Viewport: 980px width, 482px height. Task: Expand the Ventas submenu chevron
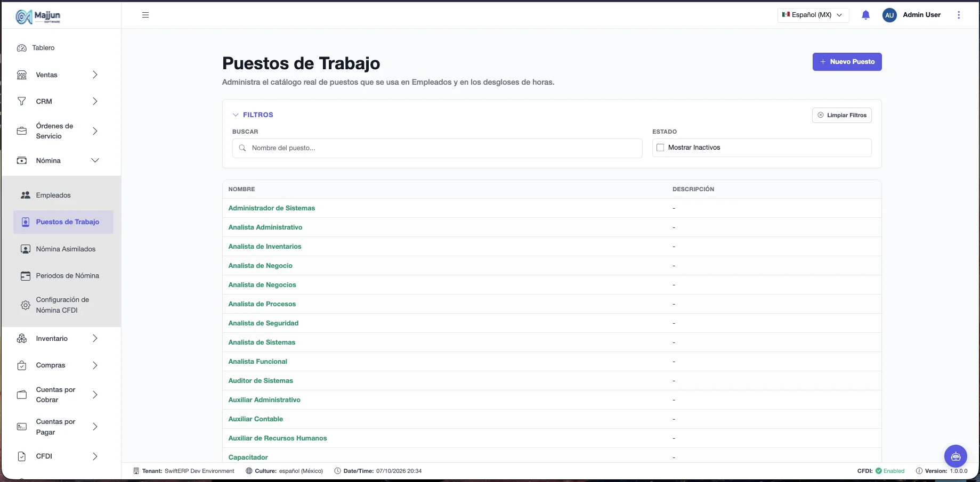[95, 75]
